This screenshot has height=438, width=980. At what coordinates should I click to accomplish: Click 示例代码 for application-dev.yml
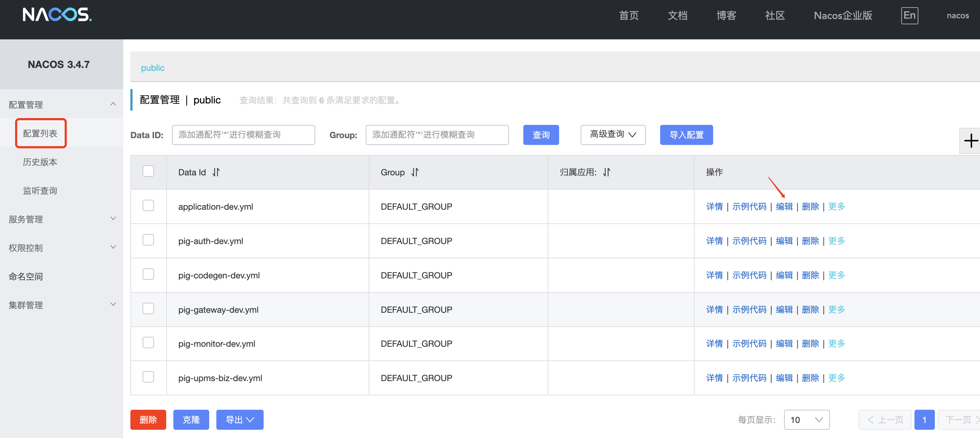tap(749, 206)
